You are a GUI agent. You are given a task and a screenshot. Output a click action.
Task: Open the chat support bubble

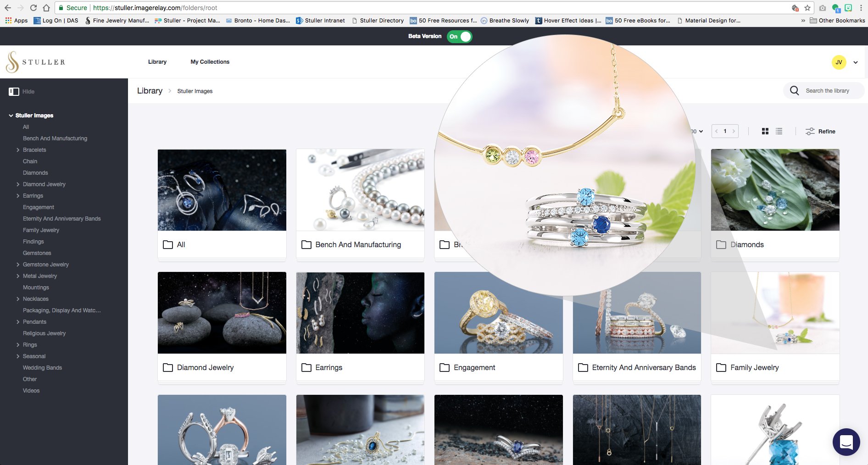[846, 442]
